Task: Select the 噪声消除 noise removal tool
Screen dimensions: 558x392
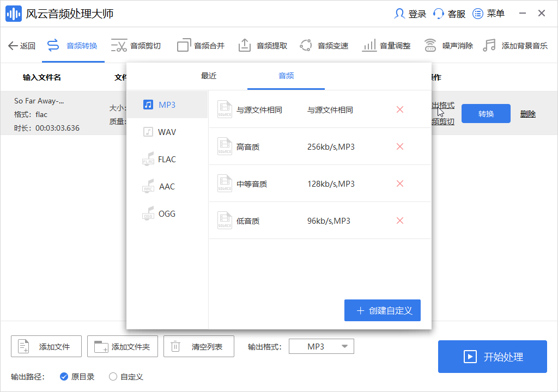Action: click(x=446, y=45)
